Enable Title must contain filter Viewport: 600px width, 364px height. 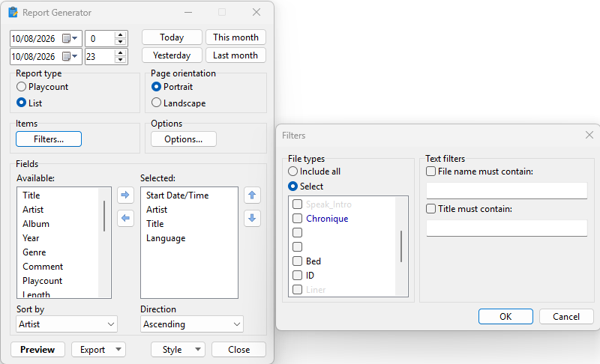click(x=430, y=208)
